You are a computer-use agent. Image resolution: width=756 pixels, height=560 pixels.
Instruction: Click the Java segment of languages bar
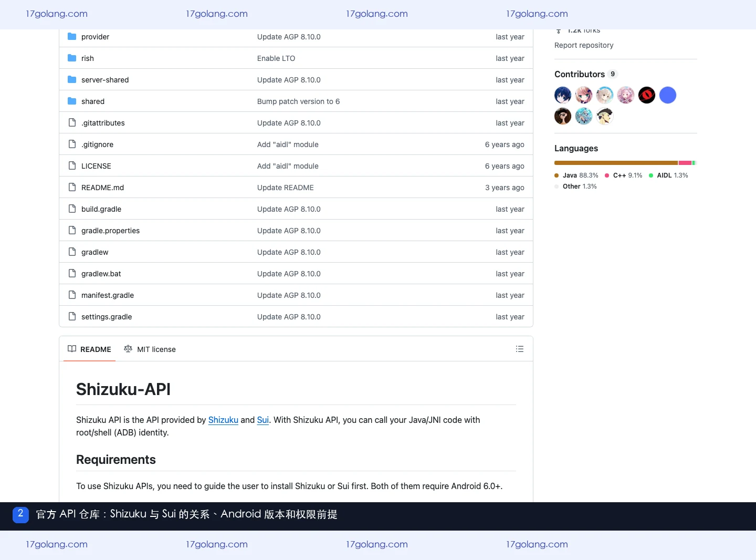coord(616,163)
